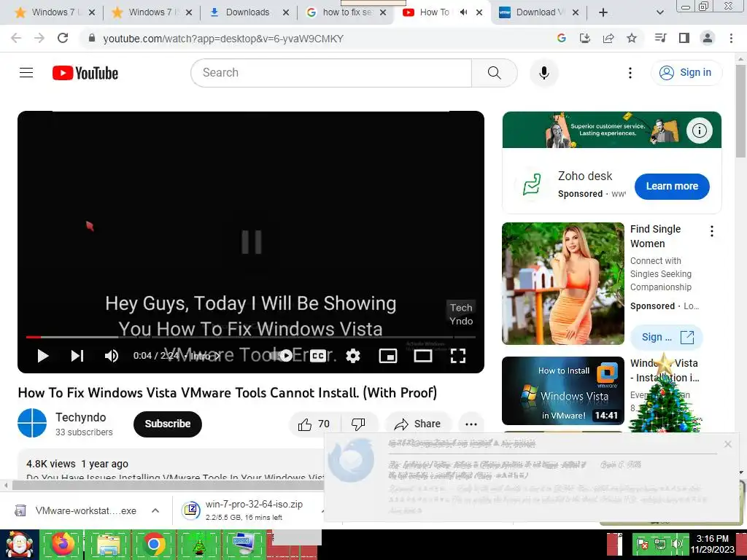The width and height of the screenshot is (747, 560).
Task: Bookmark this page with star icon
Action: tap(632, 38)
